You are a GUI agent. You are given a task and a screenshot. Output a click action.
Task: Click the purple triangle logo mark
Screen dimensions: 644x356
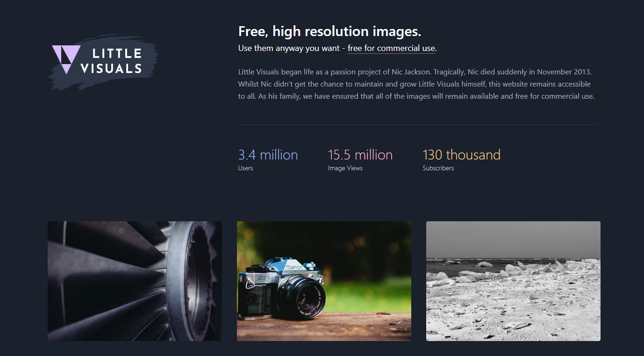pyautogui.click(x=66, y=59)
